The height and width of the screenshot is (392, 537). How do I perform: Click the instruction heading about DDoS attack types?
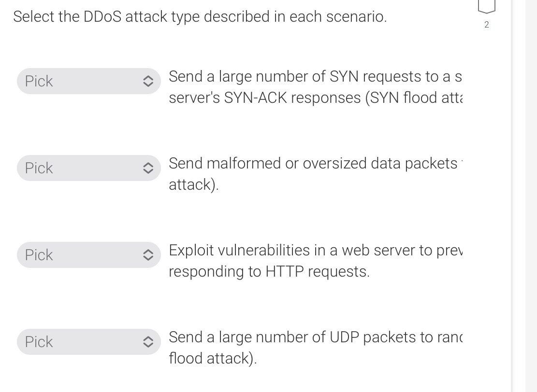click(x=200, y=16)
